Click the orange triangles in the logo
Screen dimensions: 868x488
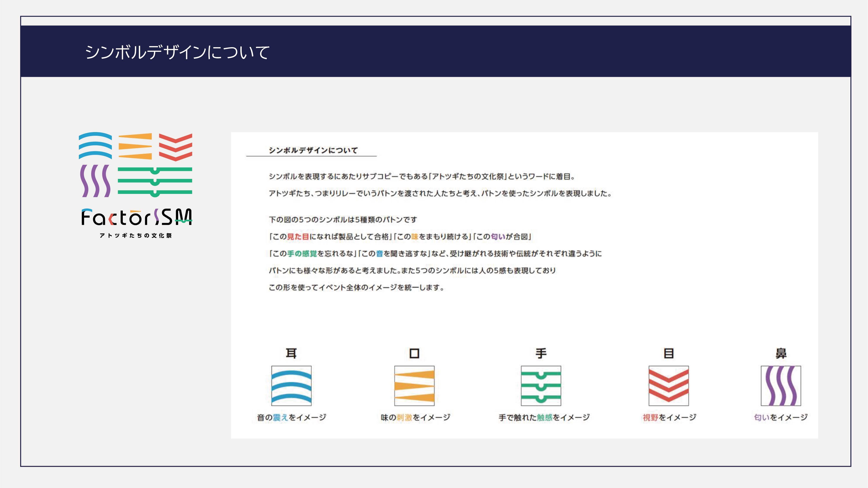[135, 146]
